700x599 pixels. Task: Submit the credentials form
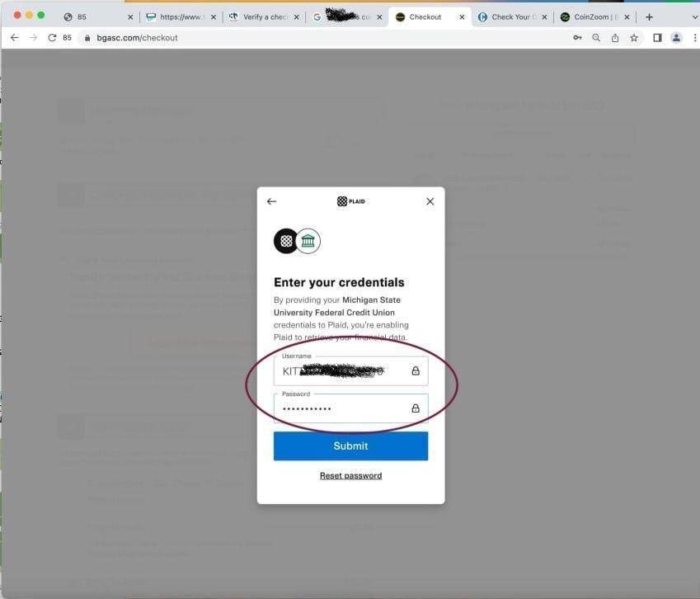(350, 446)
